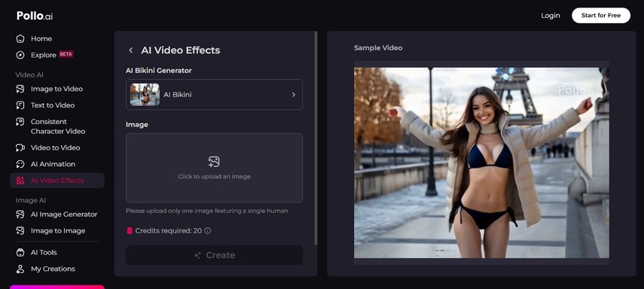Screen dimensions: 644x289
Task: Open Consistent Character Video
Action: pos(57,126)
